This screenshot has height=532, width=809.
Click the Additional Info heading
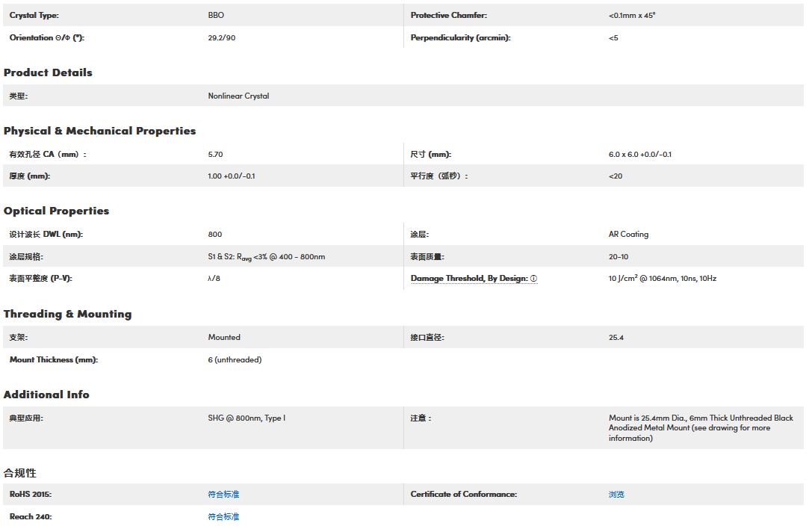(x=46, y=395)
